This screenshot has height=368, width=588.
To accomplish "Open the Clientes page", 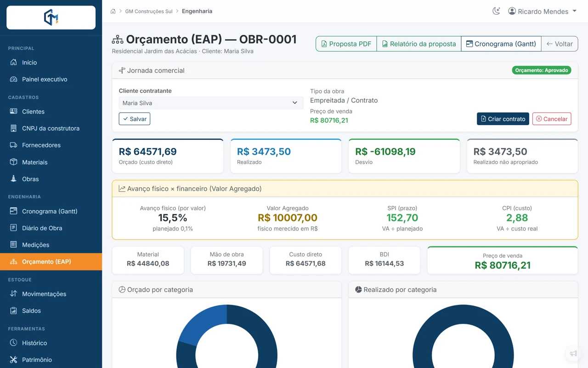I will pyautogui.click(x=51, y=111).
